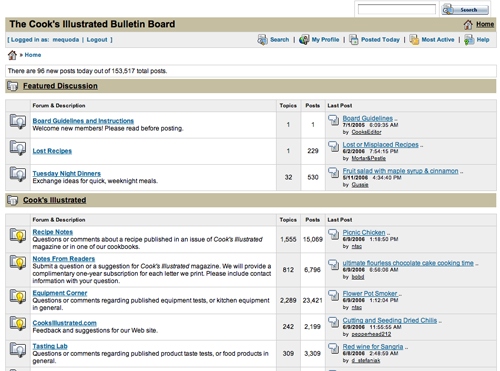Click the breadcrumb house icon
Screen dimensions: 500x371
[12, 55]
